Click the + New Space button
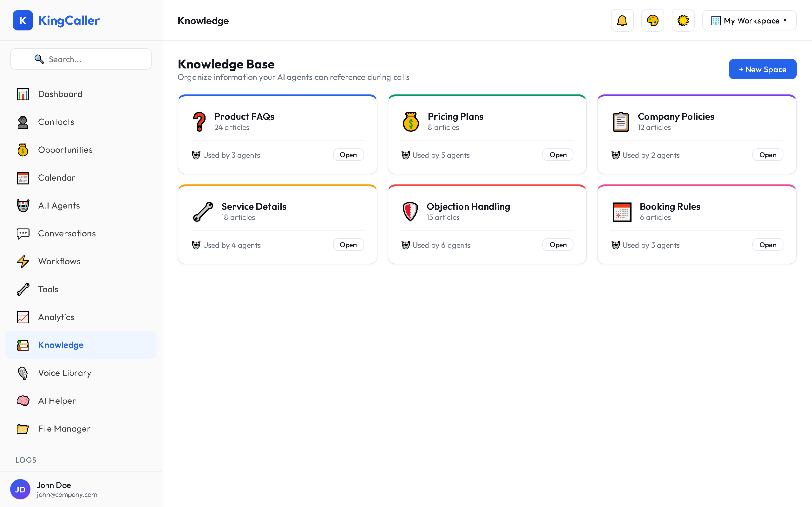Viewport: 812px width, 507px height. point(762,69)
